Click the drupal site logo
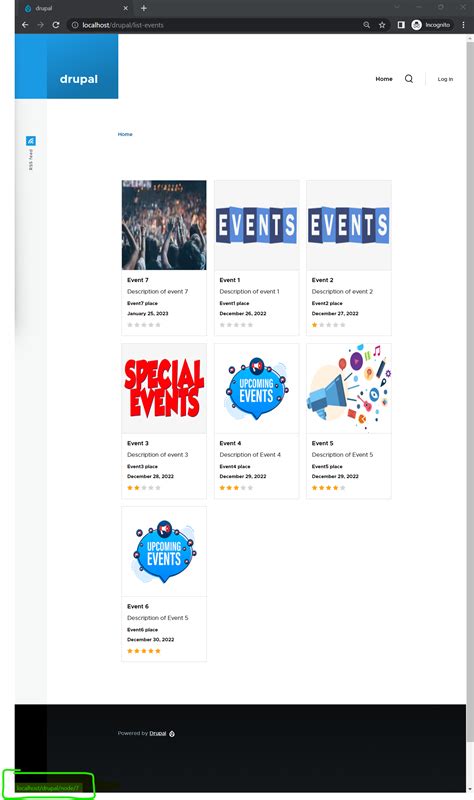474x800 pixels. pos(78,79)
